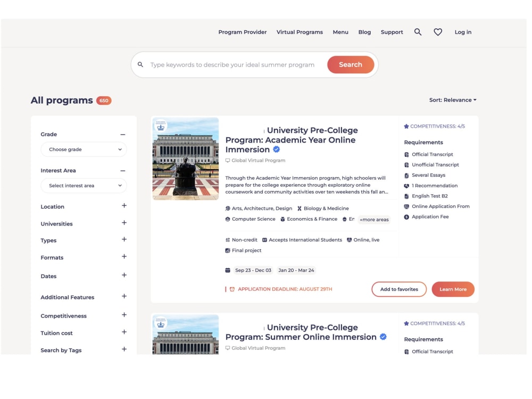This screenshot has height=399, width=532.
Task: Click the 650 programs count badge
Action: click(104, 101)
